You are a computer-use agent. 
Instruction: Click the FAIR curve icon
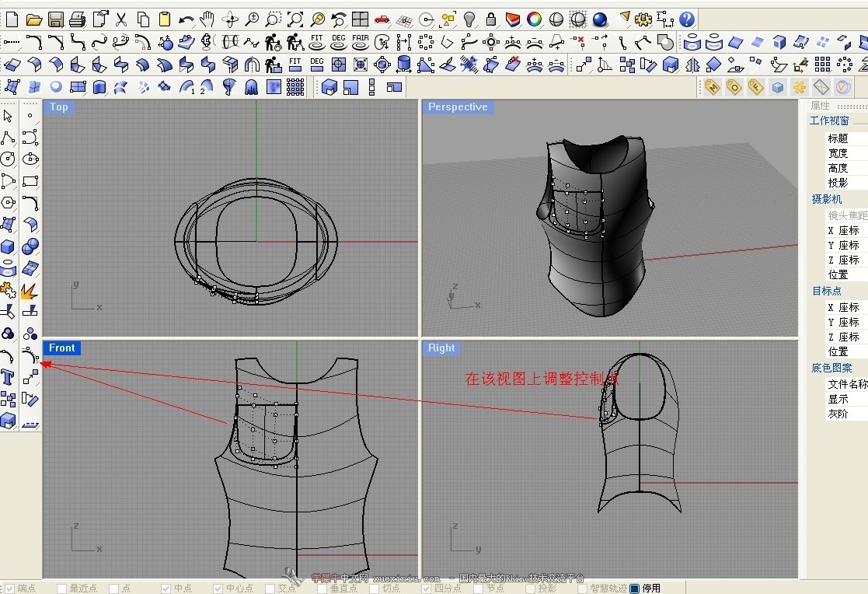pos(361,42)
